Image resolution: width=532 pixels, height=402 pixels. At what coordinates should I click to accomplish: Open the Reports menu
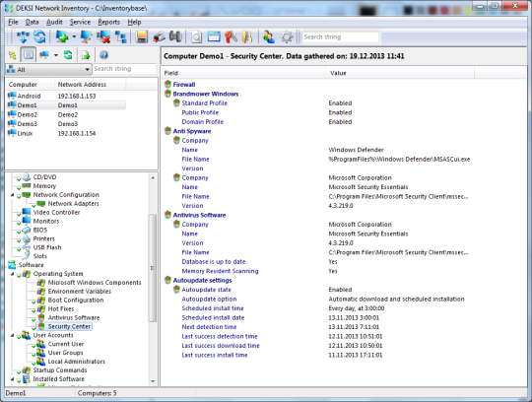(109, 22)
